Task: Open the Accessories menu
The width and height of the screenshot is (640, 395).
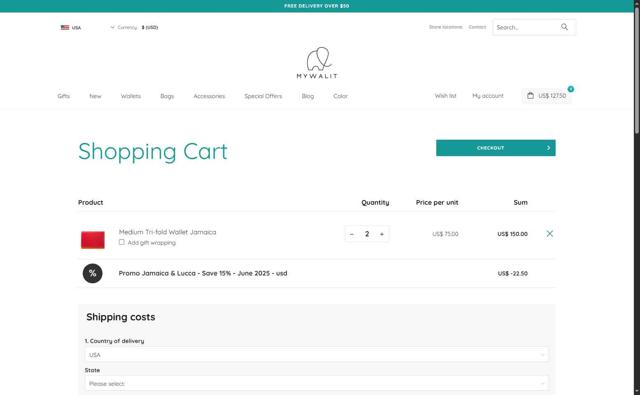Action: point(209,96)
